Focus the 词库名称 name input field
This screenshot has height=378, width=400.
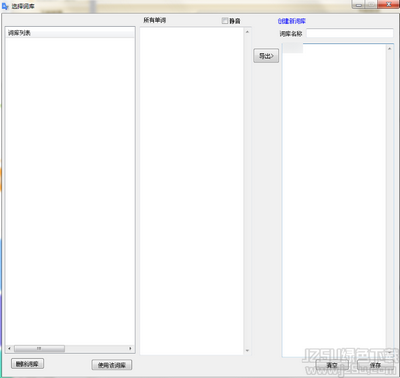tap(350, 33)
